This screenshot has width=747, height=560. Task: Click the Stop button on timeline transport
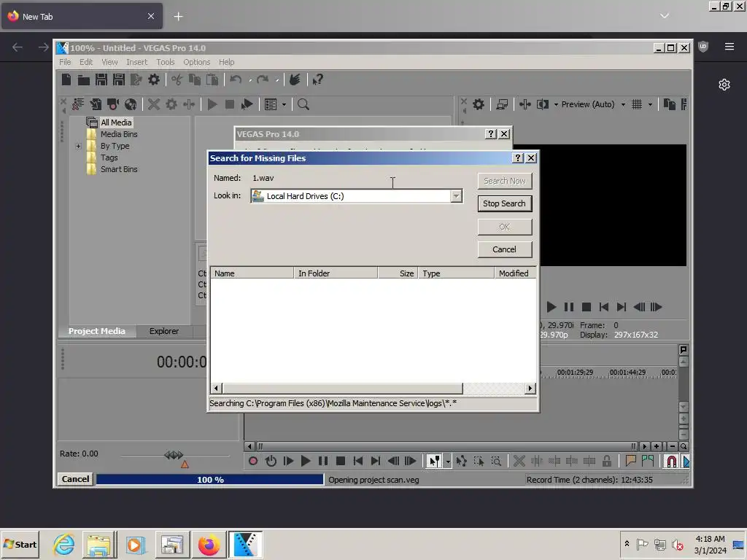[x=340, y=461]
